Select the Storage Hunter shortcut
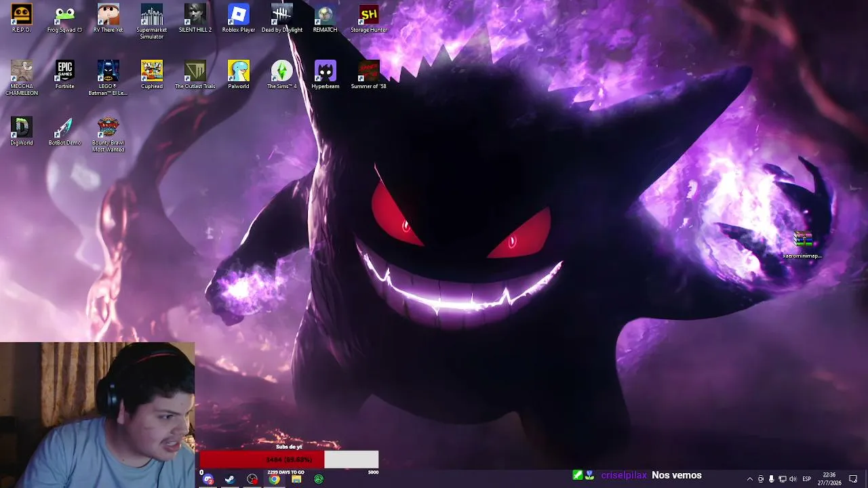This screenshot has width=868, height=488. point(369,18)
